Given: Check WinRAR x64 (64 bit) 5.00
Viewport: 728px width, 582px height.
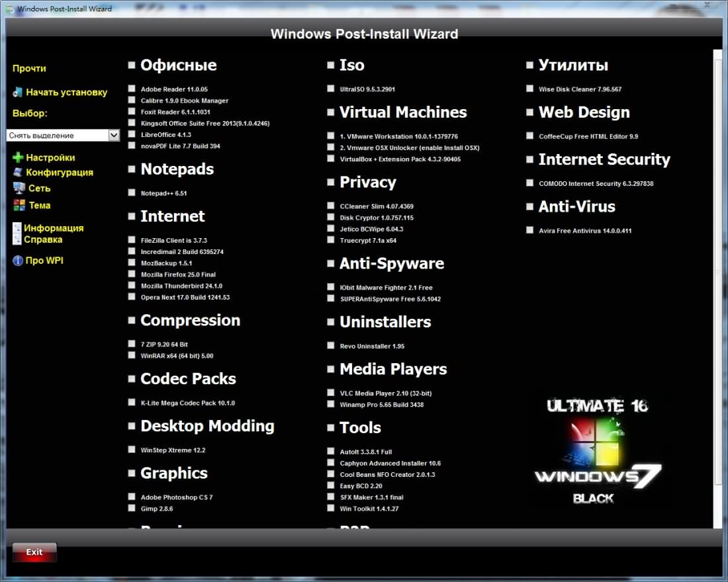Looking at the screenshot, I should click(x=132, y=356).
